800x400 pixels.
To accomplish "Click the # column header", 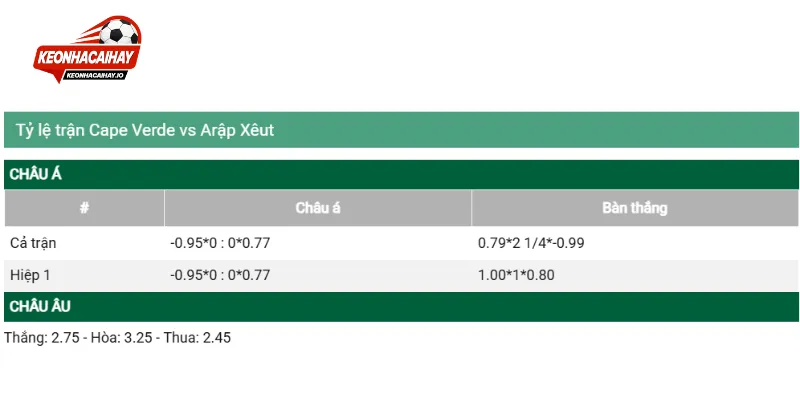I will point(84,208).
